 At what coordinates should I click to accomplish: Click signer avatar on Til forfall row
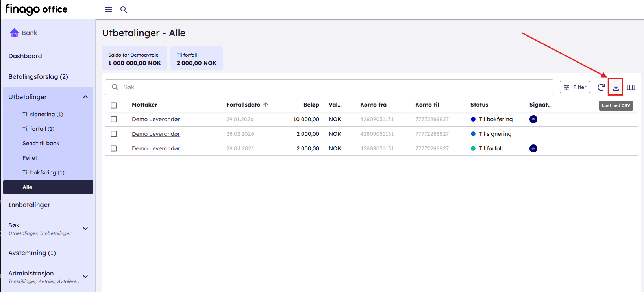click(x=533, y=148)
